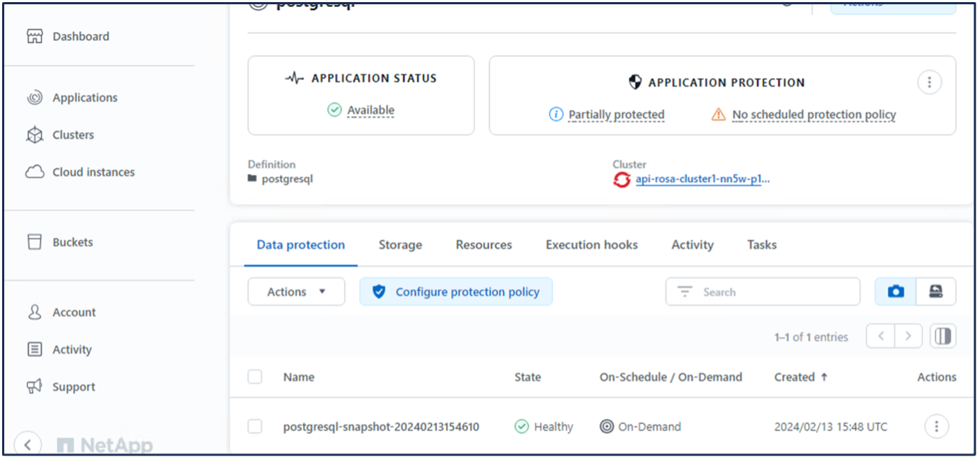Switch to backups view icon

[936, 292]
